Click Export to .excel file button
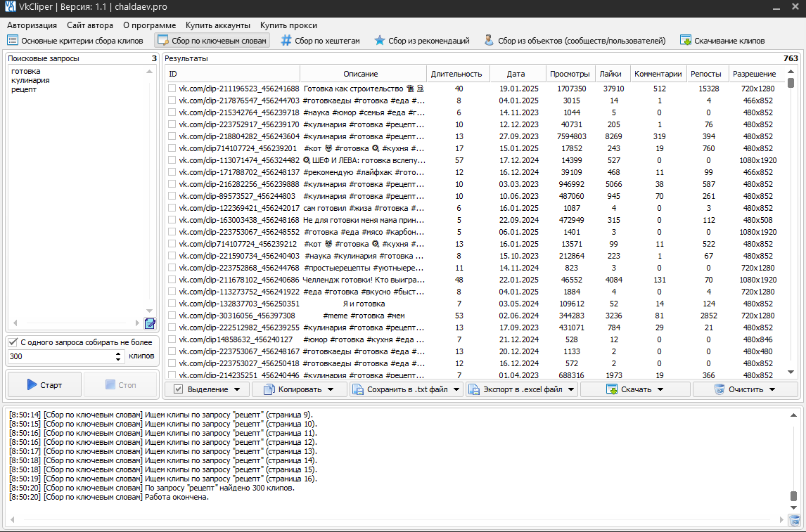806x532 pixels. 521,389
